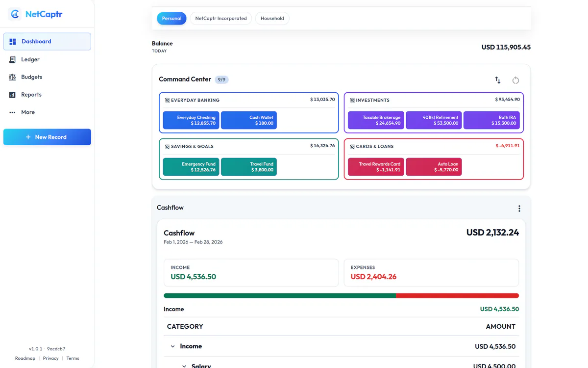Switch to the Personal tab

pyautogui.click(x=171, y=19)
